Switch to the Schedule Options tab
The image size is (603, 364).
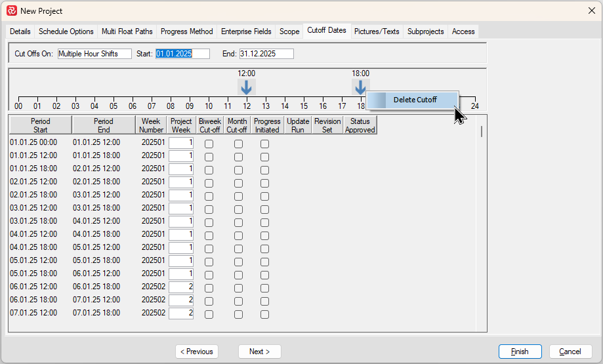66,31
